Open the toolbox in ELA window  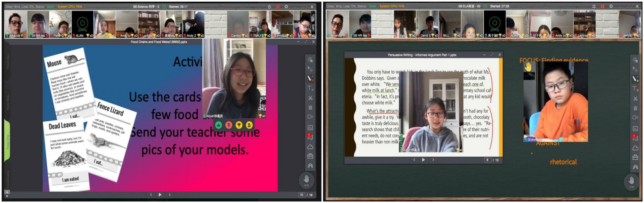tap(635, 157)
